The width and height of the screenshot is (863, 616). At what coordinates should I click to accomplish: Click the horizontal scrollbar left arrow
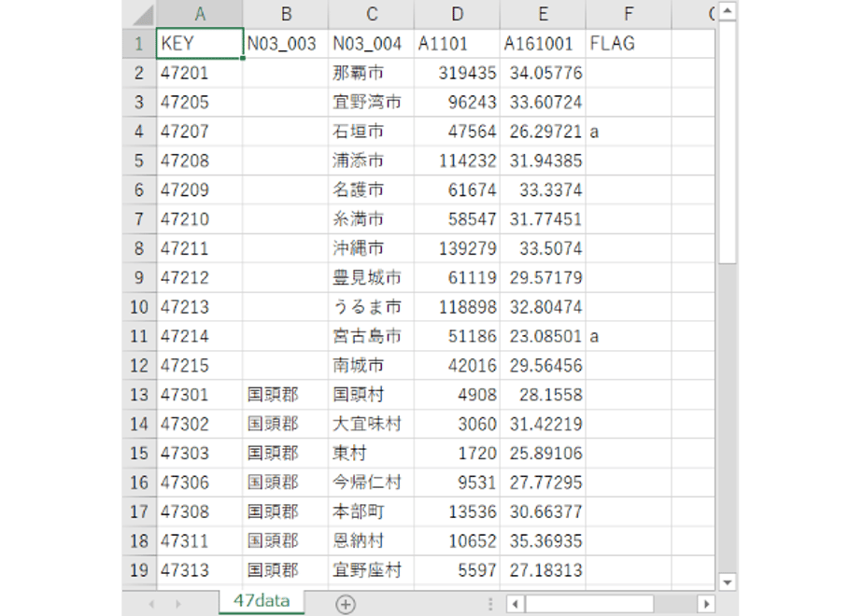(x=516, y=604)
